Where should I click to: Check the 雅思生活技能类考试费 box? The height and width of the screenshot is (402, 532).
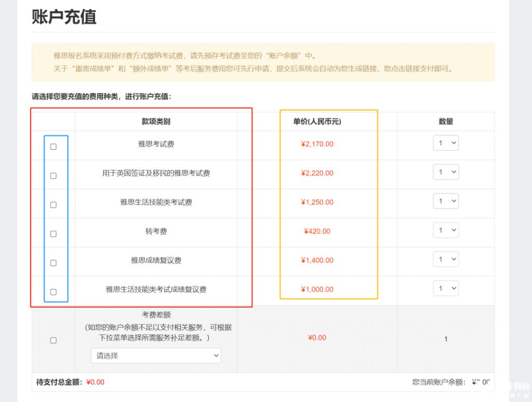(x=54, y=205)
